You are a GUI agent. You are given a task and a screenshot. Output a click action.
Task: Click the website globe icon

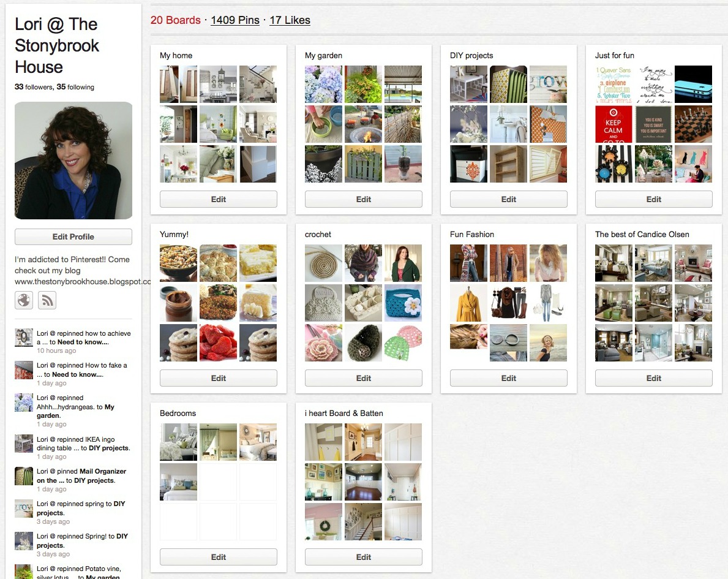[24, 300]
